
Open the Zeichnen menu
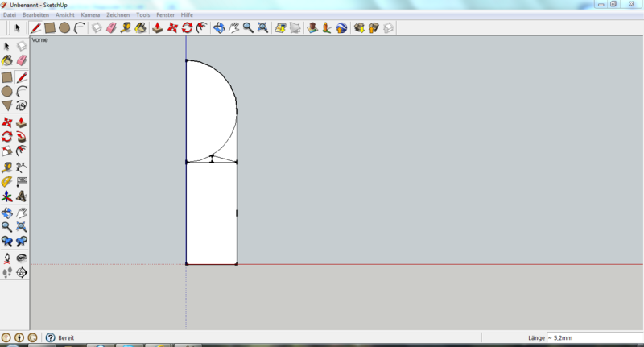tap(118, 15)
